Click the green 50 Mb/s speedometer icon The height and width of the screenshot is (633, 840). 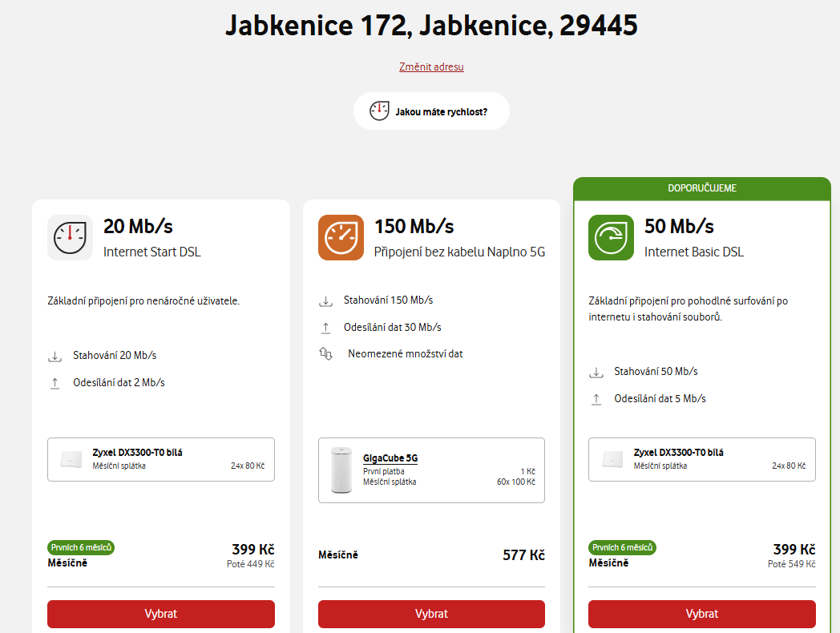click(612, 238)
